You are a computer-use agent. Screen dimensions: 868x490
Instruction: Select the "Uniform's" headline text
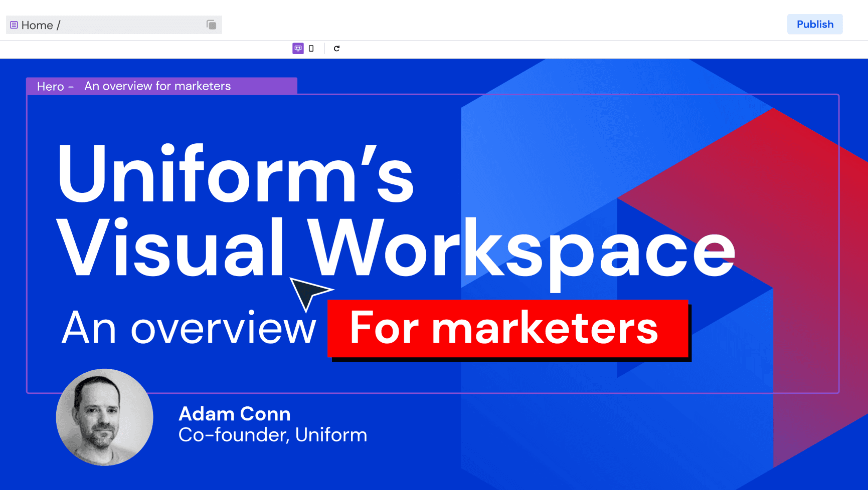click(235, 174)
